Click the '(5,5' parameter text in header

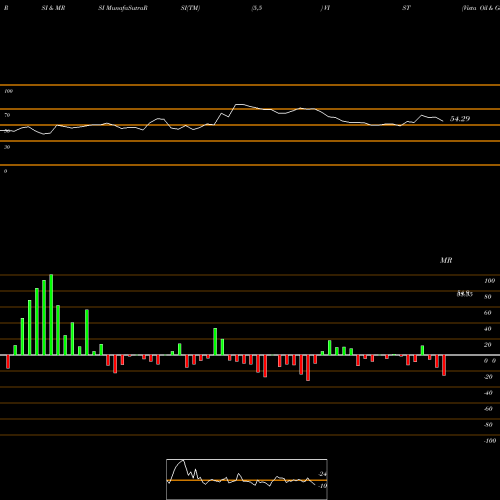257,8
